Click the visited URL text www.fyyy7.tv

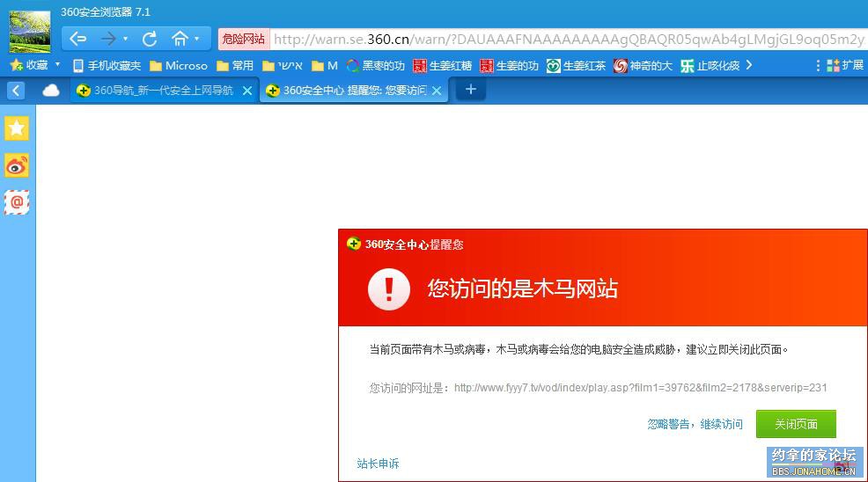(x=641, y=388)
